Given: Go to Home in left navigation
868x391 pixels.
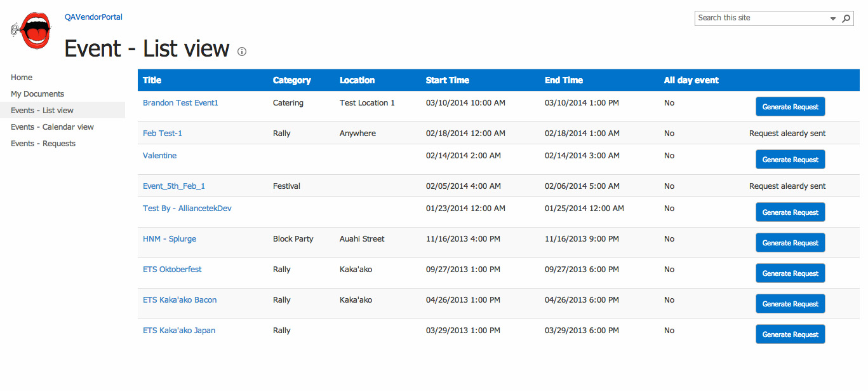Looking at the screenshot, I should tap(22, 78).
